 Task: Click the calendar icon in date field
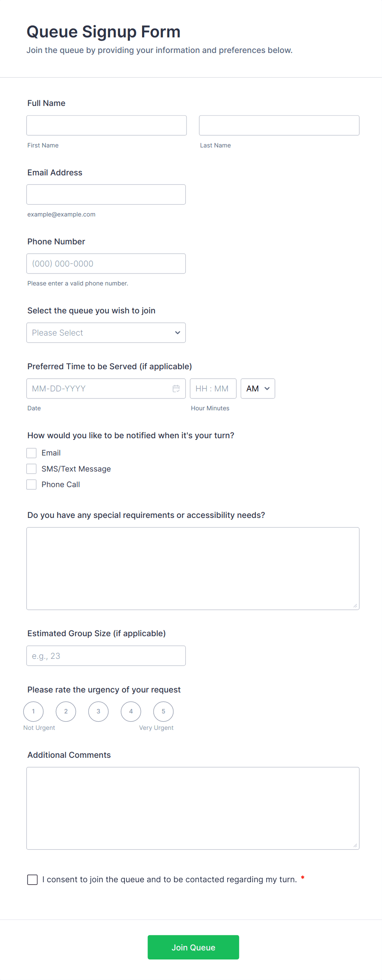pyautogui.click(x=176, y=389)
